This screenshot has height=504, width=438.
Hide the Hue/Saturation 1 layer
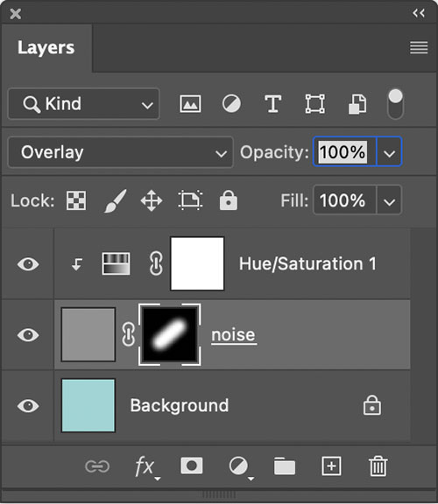coord(28,264)
